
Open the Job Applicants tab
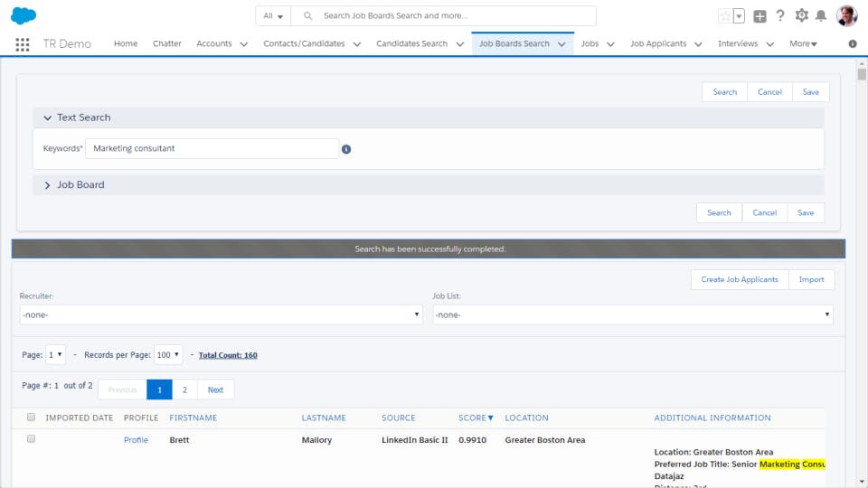658,43
